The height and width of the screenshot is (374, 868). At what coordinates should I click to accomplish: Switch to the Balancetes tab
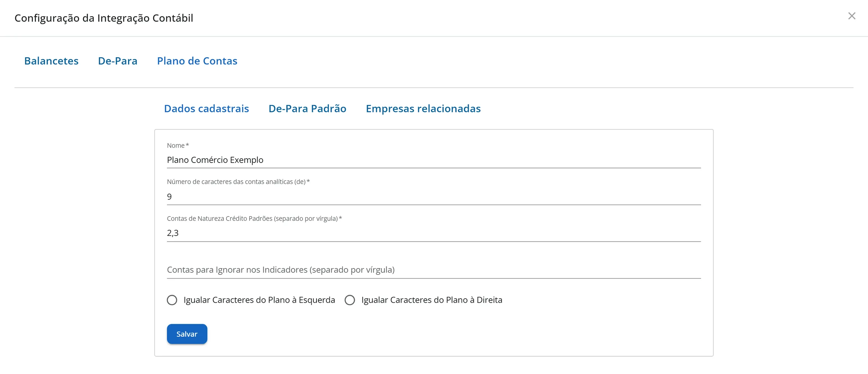[51, 61]
